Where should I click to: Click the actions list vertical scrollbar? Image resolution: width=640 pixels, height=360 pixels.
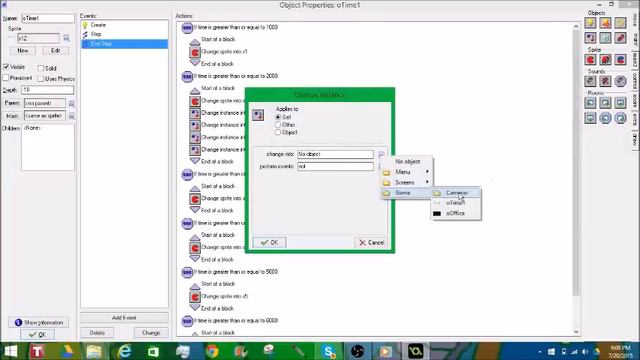pyautogui.click(x=576, y=180)
